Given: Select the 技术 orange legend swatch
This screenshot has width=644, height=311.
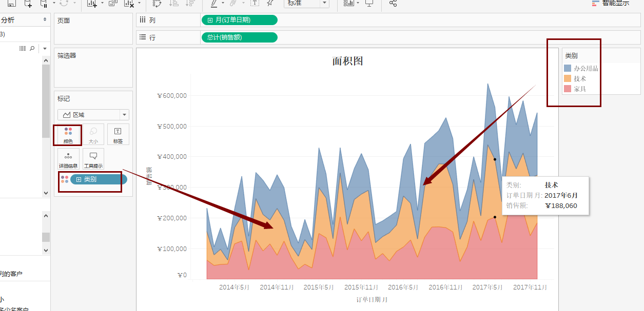Looking at the screenshot, I should pos(568,78).
